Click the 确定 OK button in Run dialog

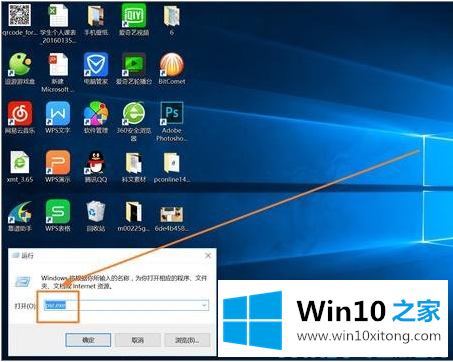pyautogui.click(x=88, y=340)
